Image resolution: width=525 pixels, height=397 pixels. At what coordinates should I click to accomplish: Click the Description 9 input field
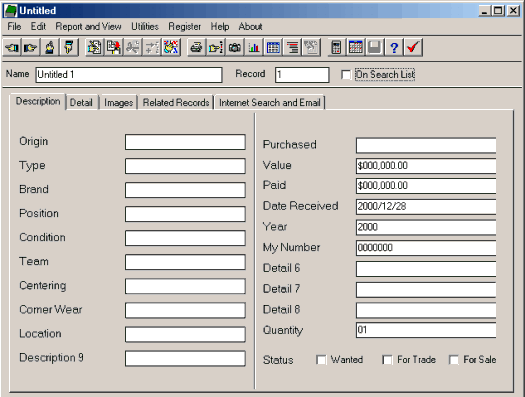pyautogui.click(x=185, y=359)
